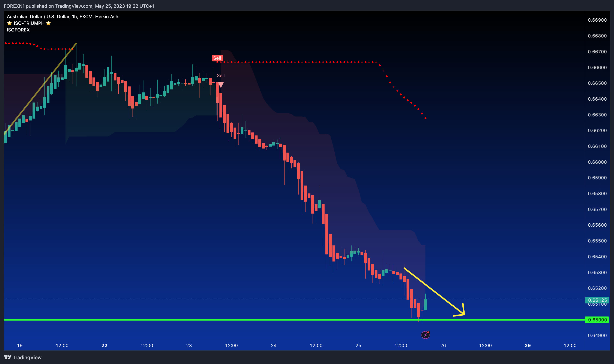
Task: Click the 0.66500 price axis value
Action: click(597, 83)
